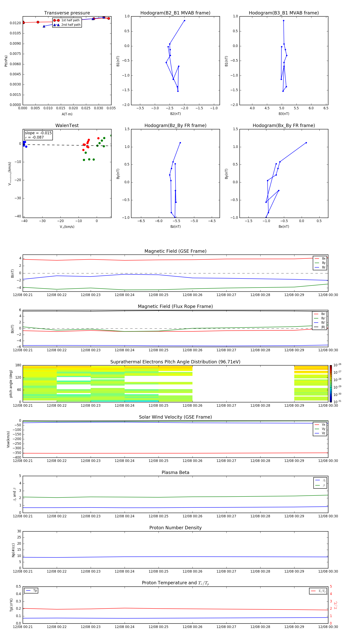This screenshot has width=351, height=644.
Task: Click the pitch angle distribution colorbar
Action: click(x=331, y=384)
